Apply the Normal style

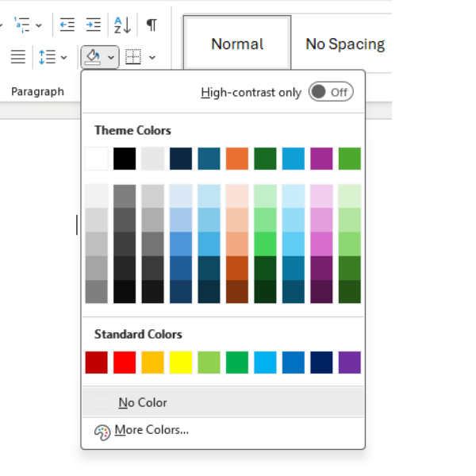tap(237, 43)
